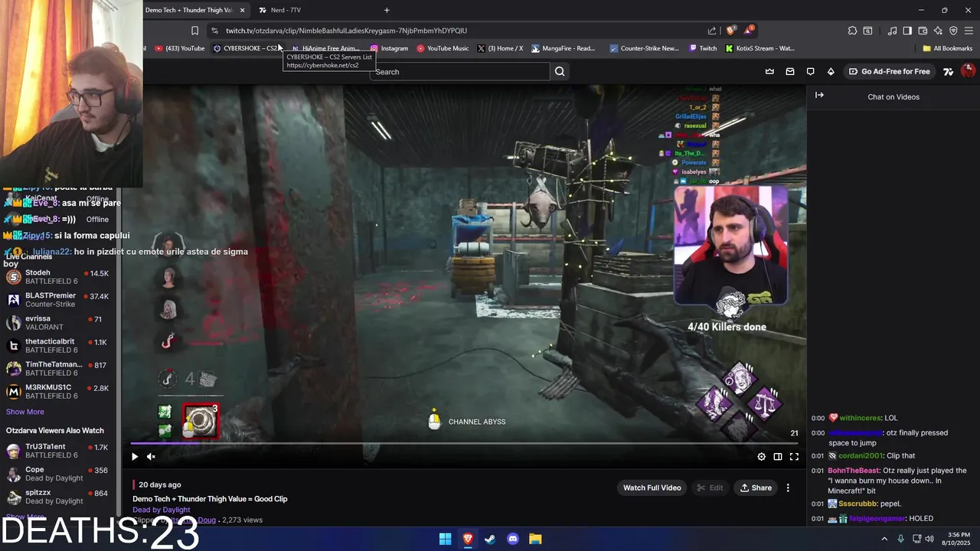Open Stodeh channel in sidebar

[x=58, y=277]
